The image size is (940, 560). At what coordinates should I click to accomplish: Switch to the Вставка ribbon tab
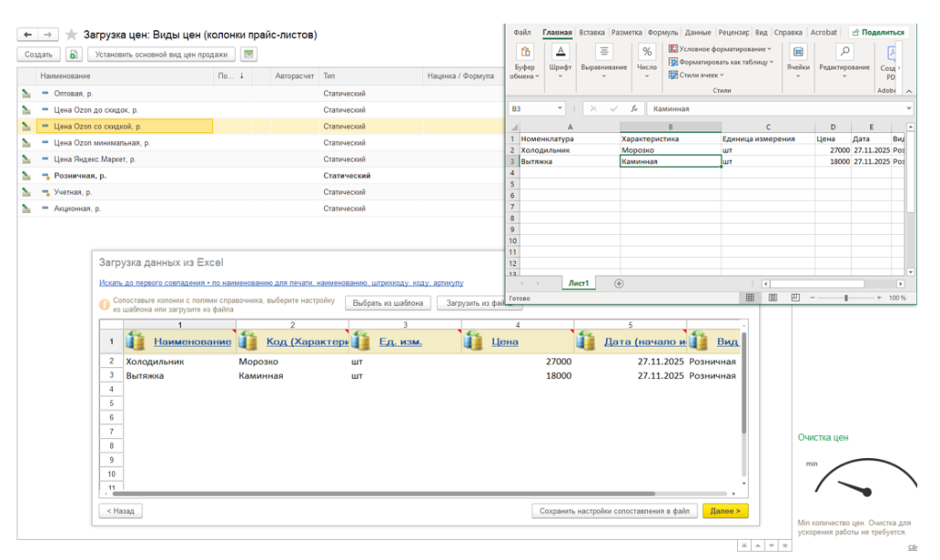[592, 32]
